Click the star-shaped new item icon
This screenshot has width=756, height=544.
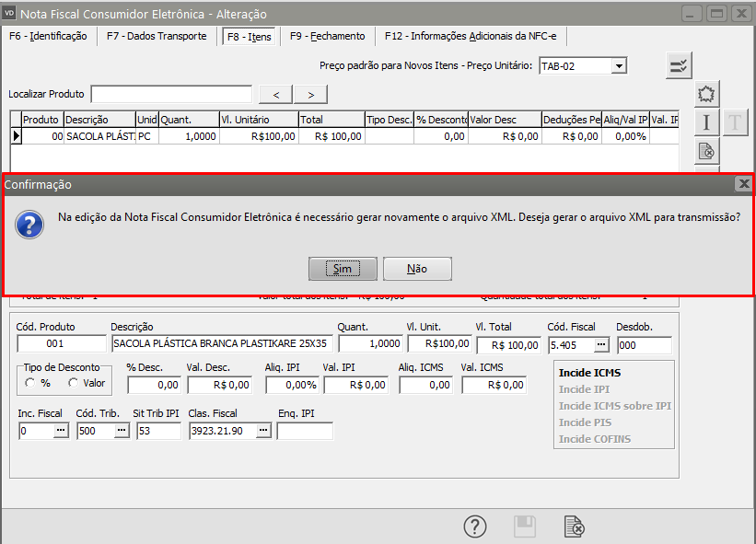pos(706,94)
